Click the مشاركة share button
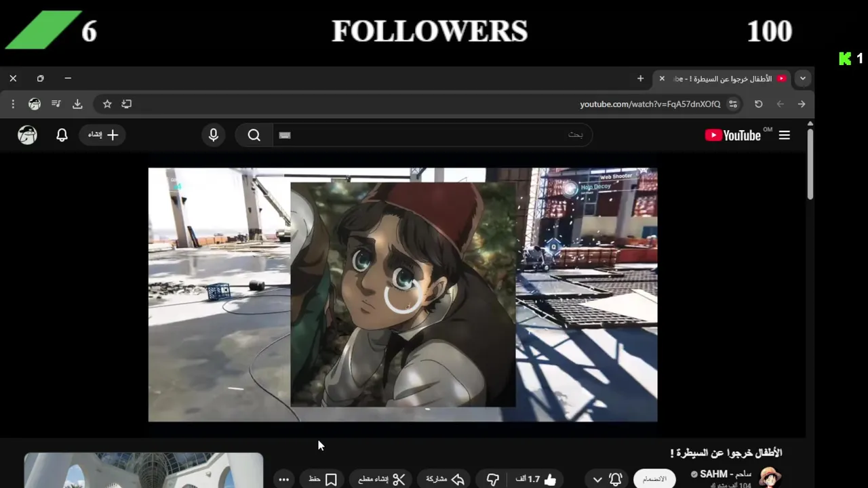Viewport: 868px width, 488px height. tap(445, 479)
